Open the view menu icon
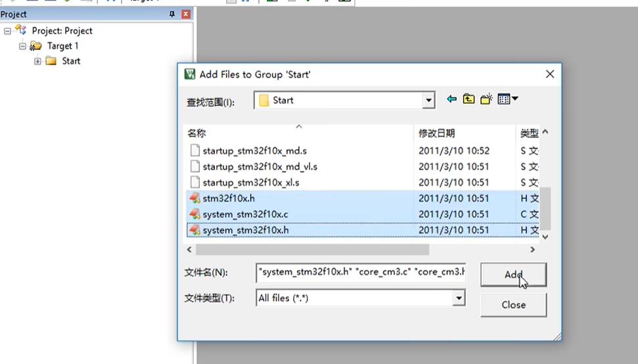638x364 pixels. [508, 99]
